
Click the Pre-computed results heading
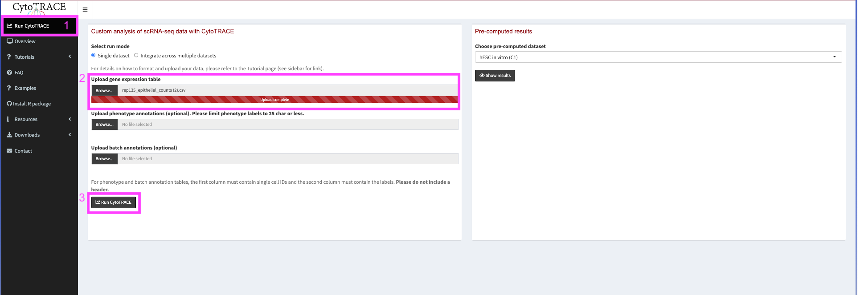coord(504,32)
